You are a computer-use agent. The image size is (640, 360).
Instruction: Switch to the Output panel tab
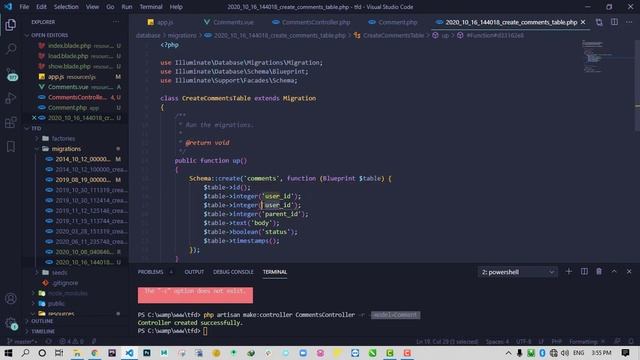coord(194,272)
